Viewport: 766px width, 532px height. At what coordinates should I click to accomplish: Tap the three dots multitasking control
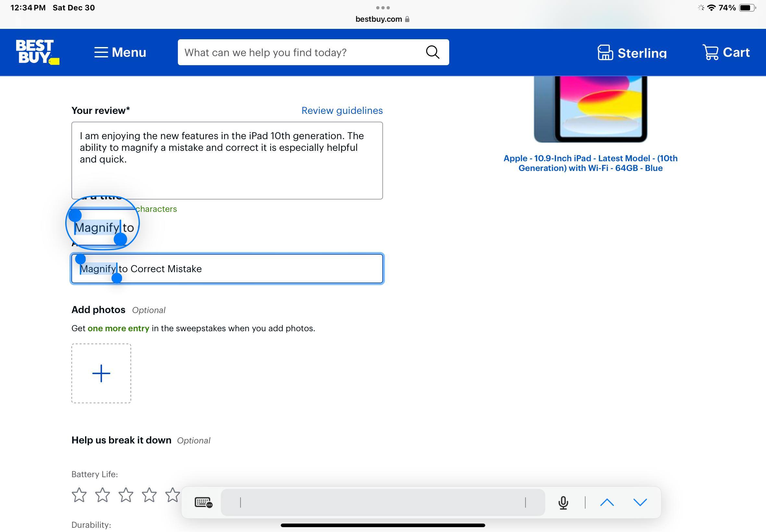(x=383, y=7)
